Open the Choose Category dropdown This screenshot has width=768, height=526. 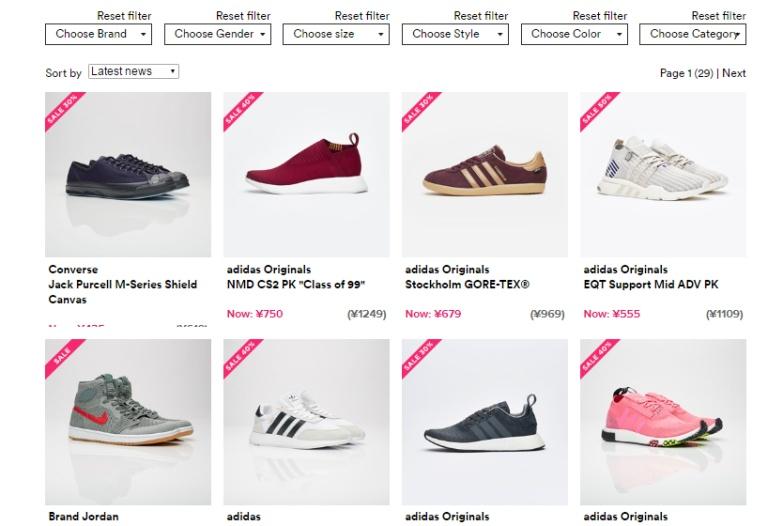click(x=693, y=34)
